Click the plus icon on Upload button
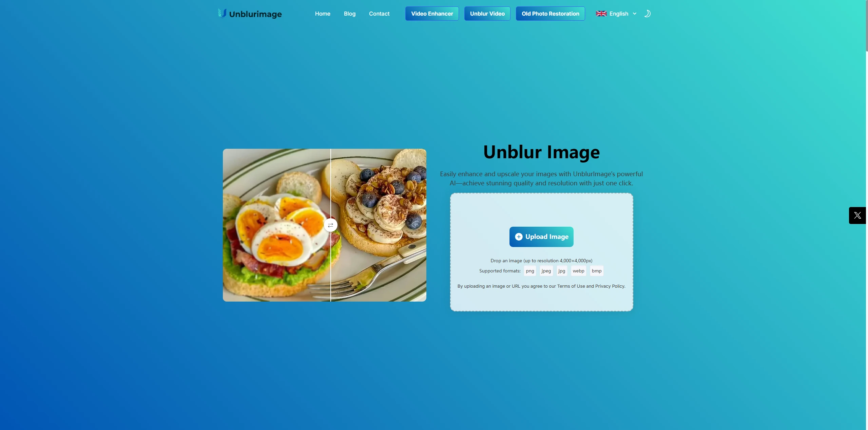The image size is (868, 430). (519, 237)
